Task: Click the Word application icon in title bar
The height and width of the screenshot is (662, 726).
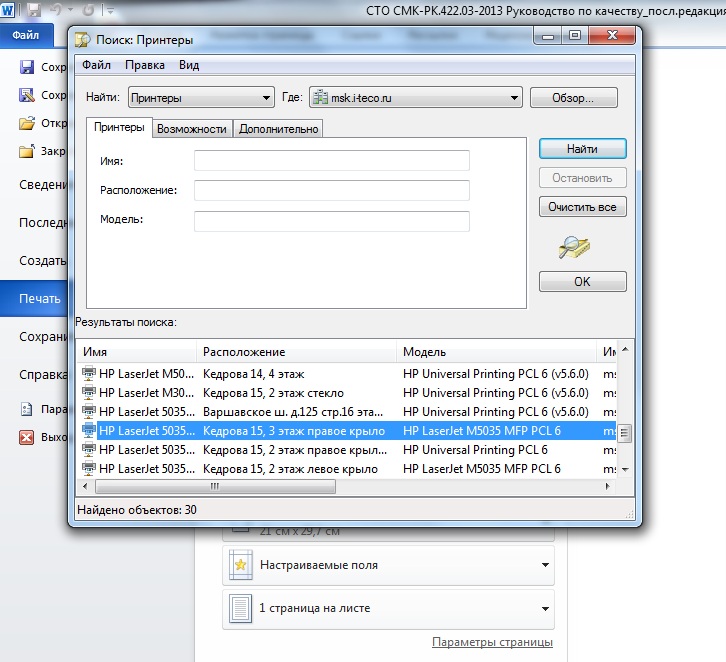Action: (x=7, y=10)
